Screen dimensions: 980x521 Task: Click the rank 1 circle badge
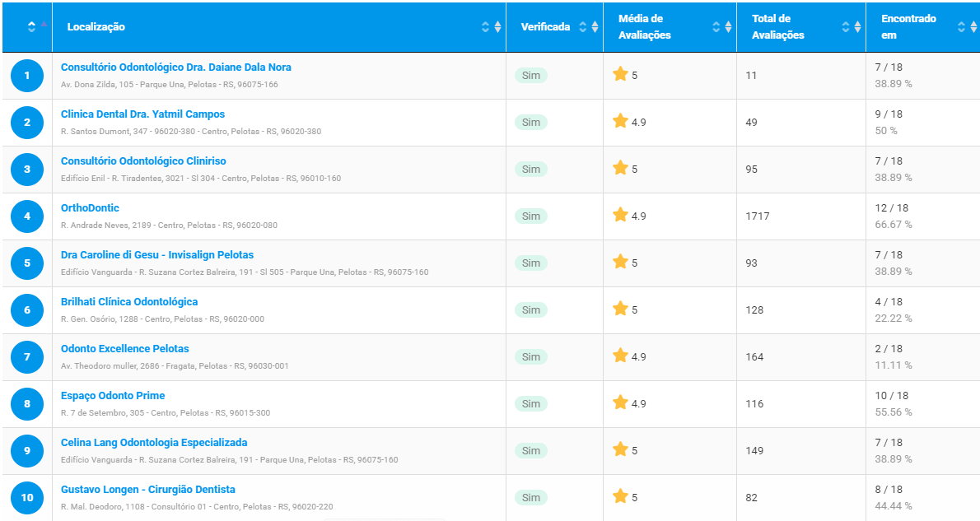point(27,76)
